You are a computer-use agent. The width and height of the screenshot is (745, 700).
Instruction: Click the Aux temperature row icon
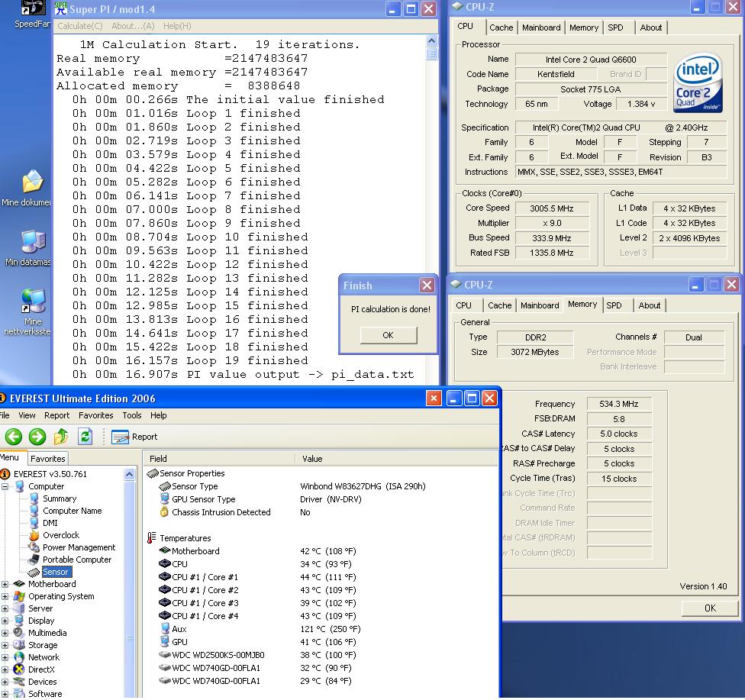click(164, 629)
